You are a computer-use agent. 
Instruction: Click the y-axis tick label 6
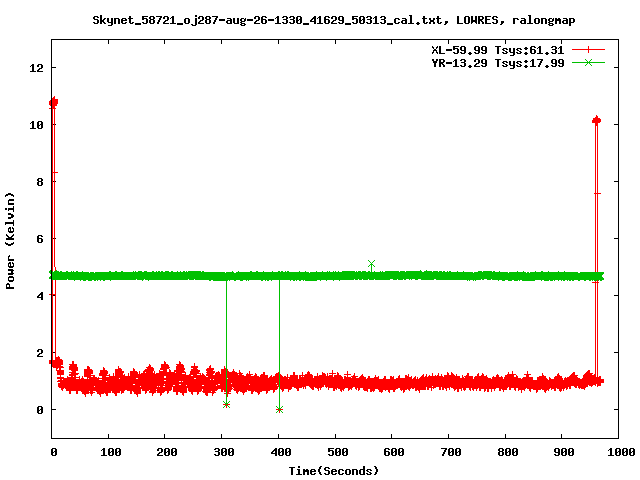pyautogui.click(x=40, y=239)
